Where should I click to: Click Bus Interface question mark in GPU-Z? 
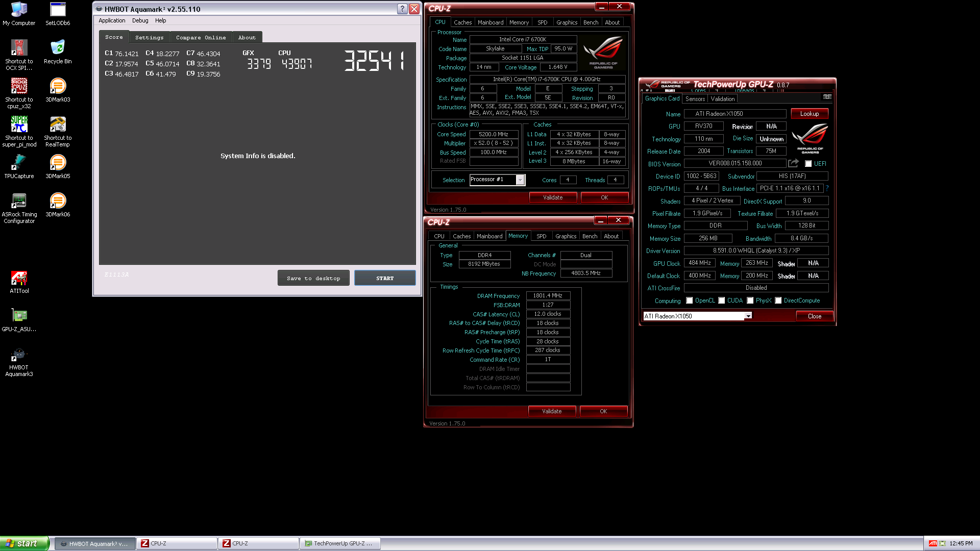(827, 188)
